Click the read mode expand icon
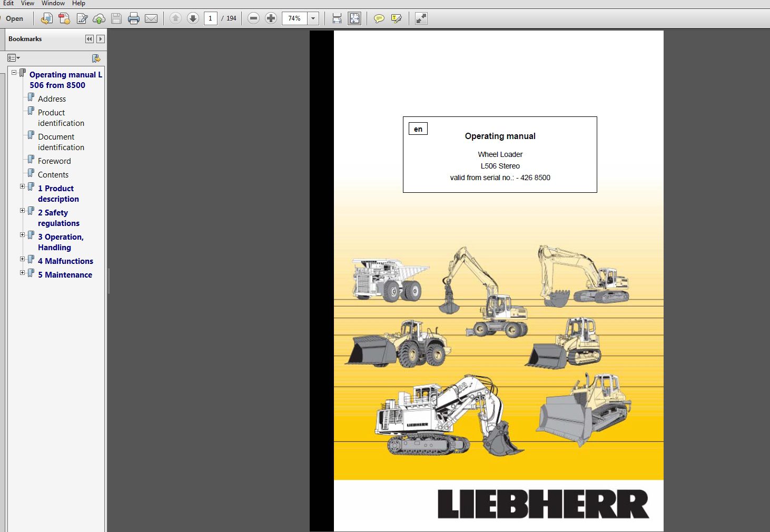Viewport: 770px width, 532px height. point(421,18)
